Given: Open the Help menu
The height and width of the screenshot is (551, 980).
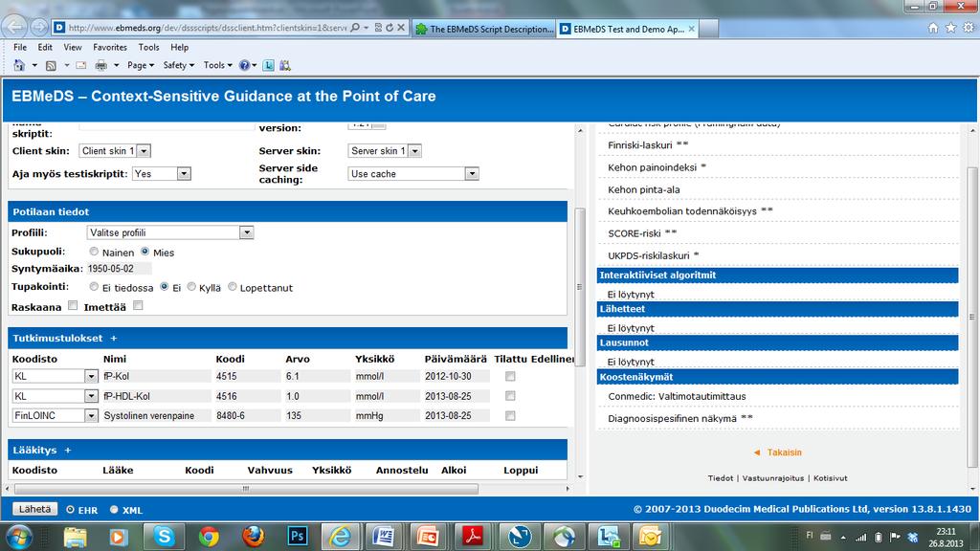Looking at the screenshot, I should [179, 48].
